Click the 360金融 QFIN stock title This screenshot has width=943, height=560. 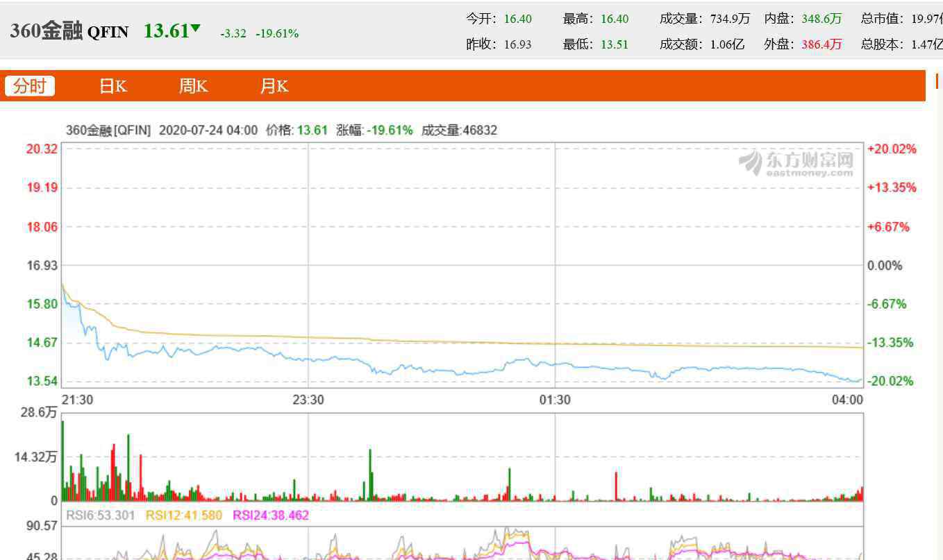point(69,31)
